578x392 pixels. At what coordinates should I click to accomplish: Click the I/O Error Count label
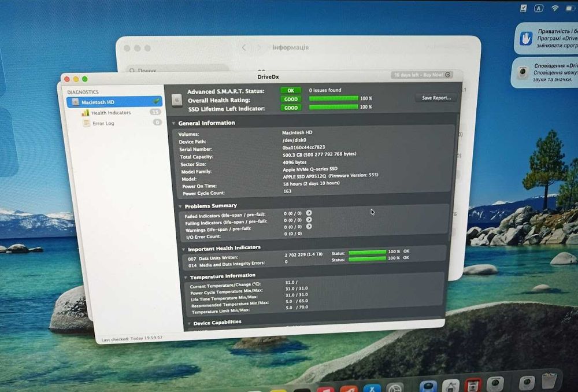click(x=203, y=236)
